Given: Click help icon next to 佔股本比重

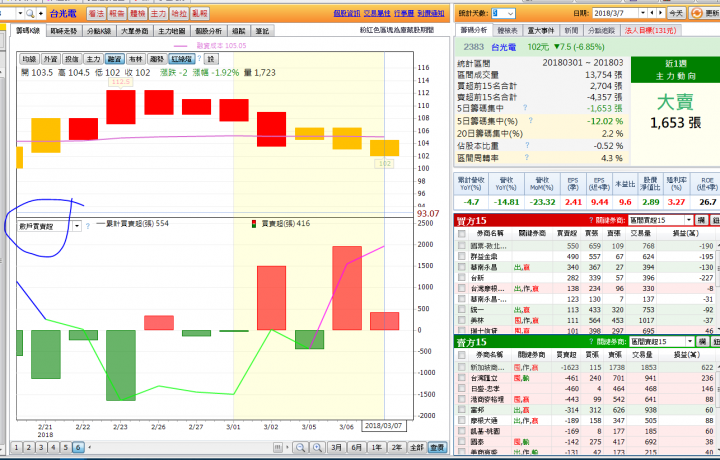Looking at the screenshot, I should (527, 145).
